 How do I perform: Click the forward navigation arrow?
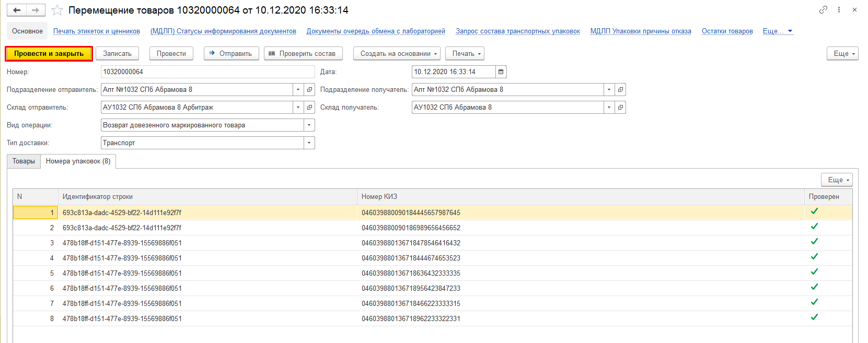tap(36, 10)
